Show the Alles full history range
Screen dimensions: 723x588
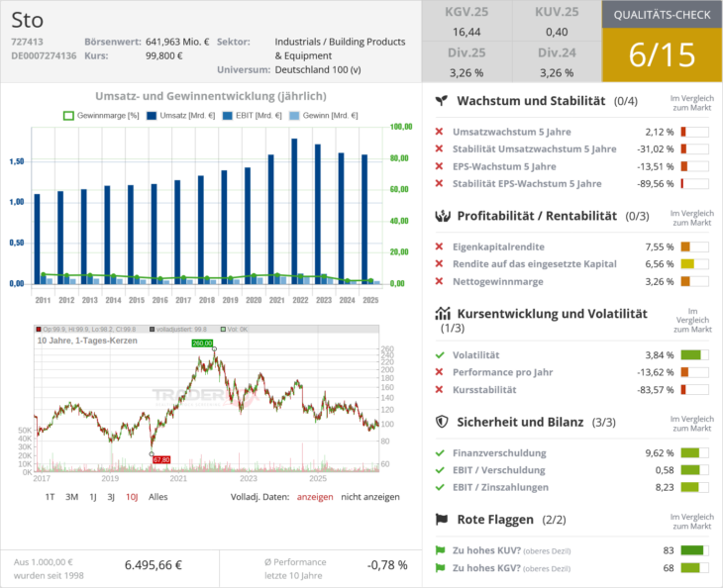pos(157,497)
